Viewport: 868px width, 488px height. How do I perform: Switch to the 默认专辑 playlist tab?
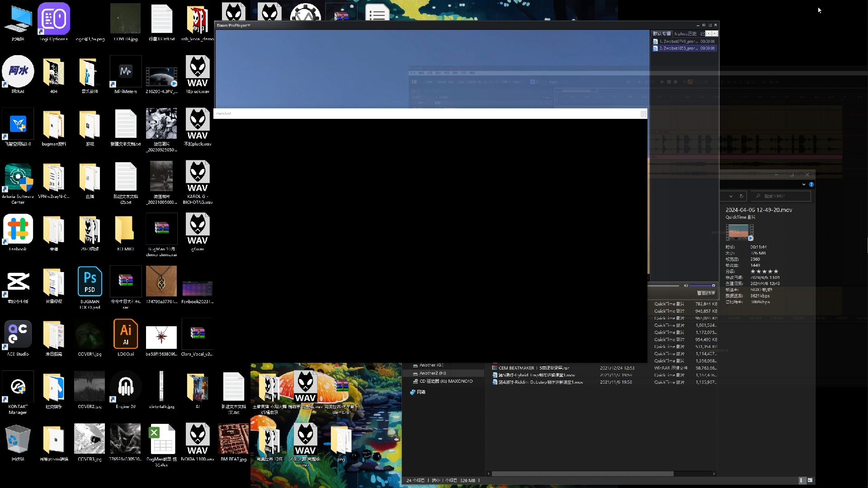click(662, 34)
